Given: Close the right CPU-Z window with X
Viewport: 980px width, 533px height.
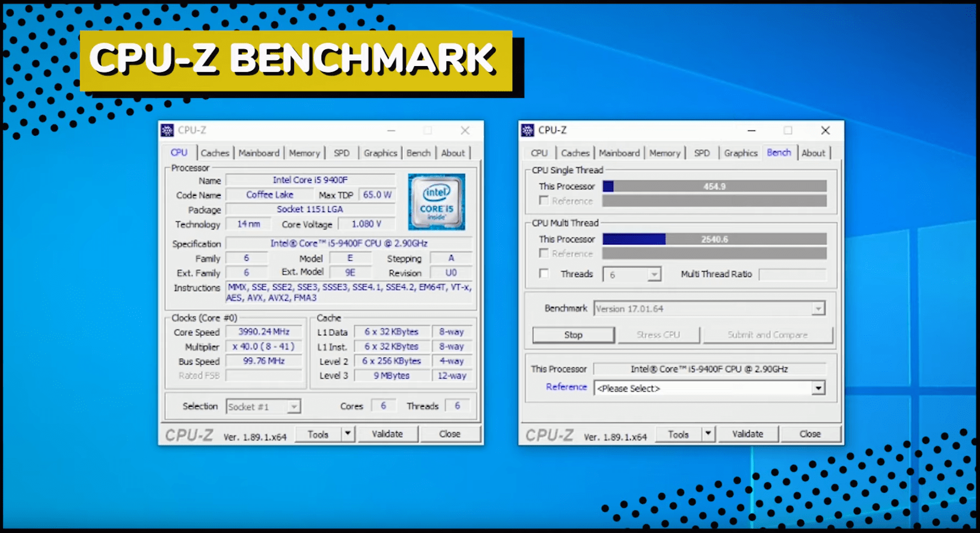Looking at the screenshot, I should [x=825, y=130].
